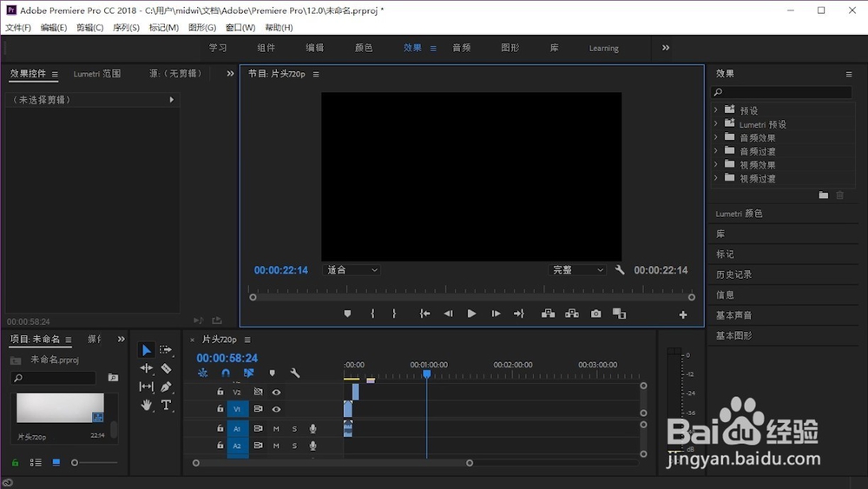Switch to 颜色 workspace tab

click(364, 48)
